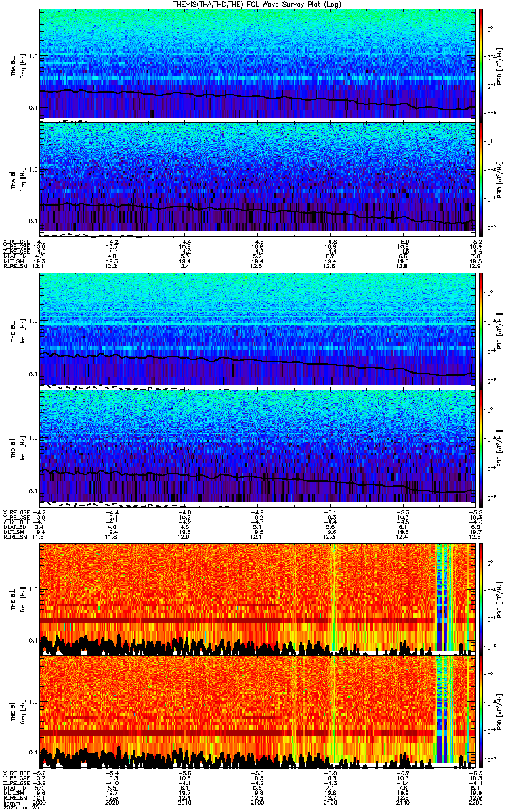Click the 2025 Jan 25 date label
The width and height of the screenshot is (508, 812).
coord(17,807)
